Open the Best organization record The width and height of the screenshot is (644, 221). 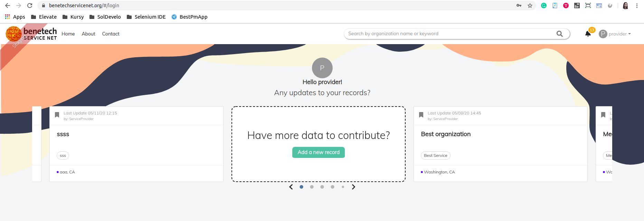(x=446, y=134)
